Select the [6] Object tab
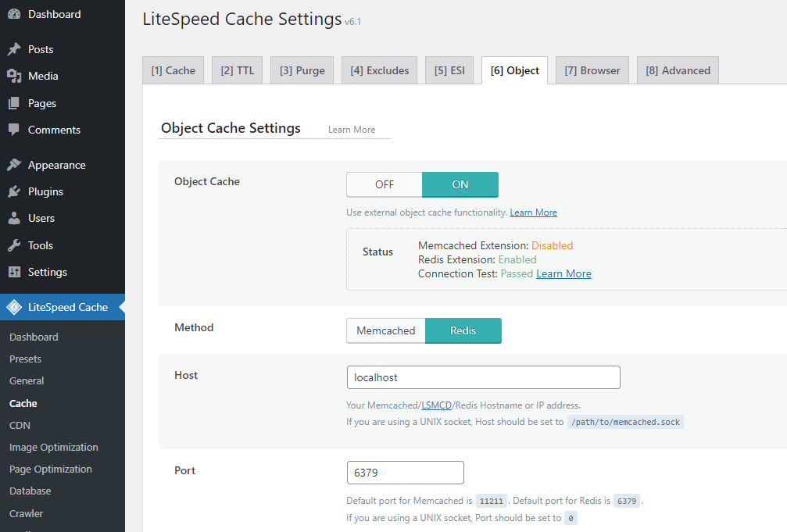This screenshot has height=532, width=787. coord(515,70)
